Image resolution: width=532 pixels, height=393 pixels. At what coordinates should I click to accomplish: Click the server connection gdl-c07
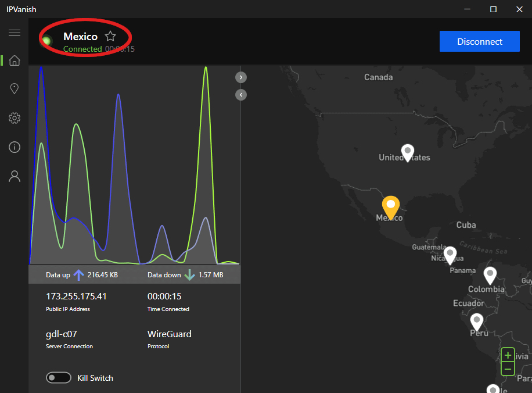62,334
